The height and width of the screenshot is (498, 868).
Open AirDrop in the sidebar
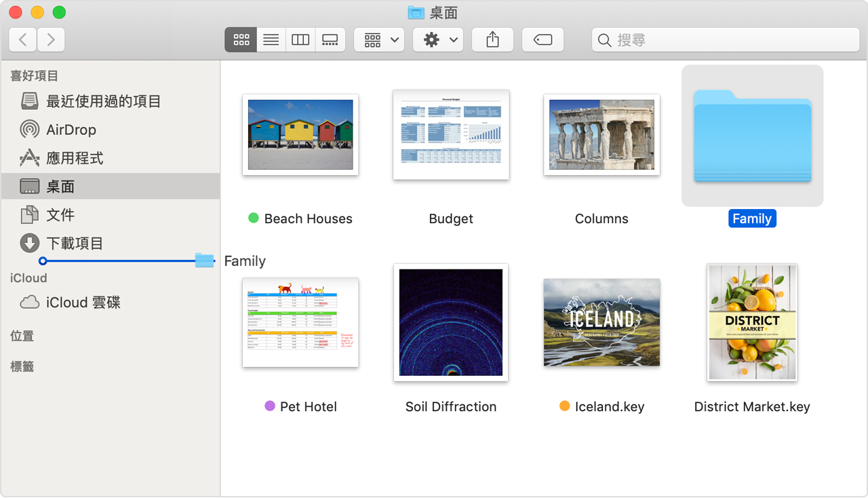[x=71, y=130]
